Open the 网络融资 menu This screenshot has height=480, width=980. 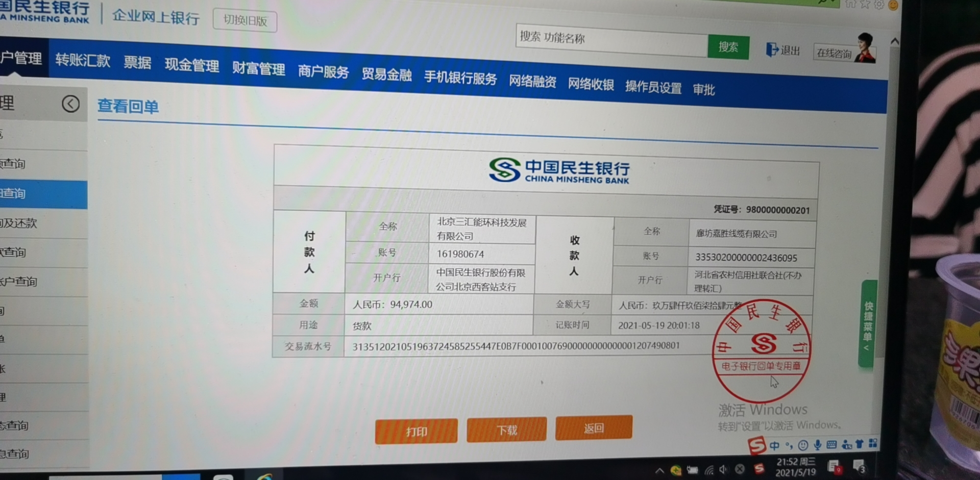tap(532, 82)
